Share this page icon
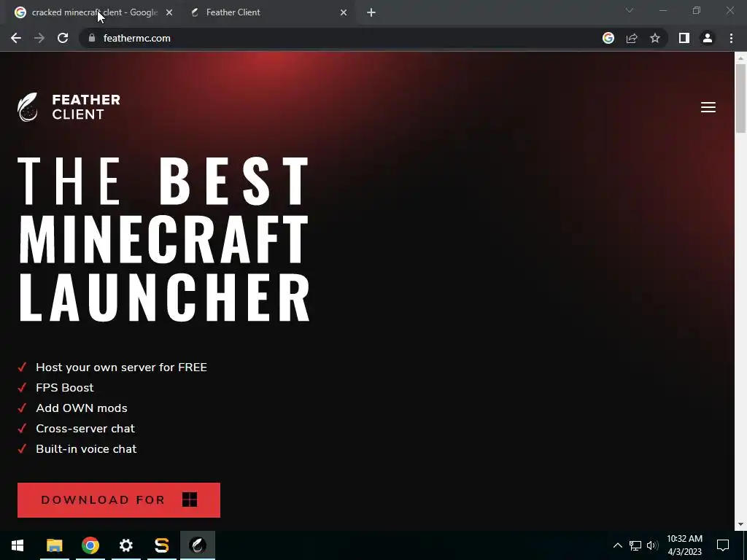 pos(632,38)
